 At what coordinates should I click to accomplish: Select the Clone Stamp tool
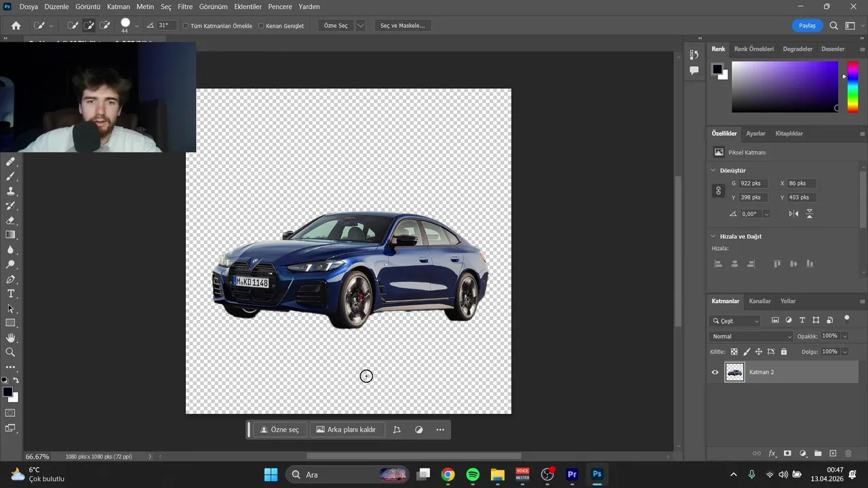click(x=11, y=191)
